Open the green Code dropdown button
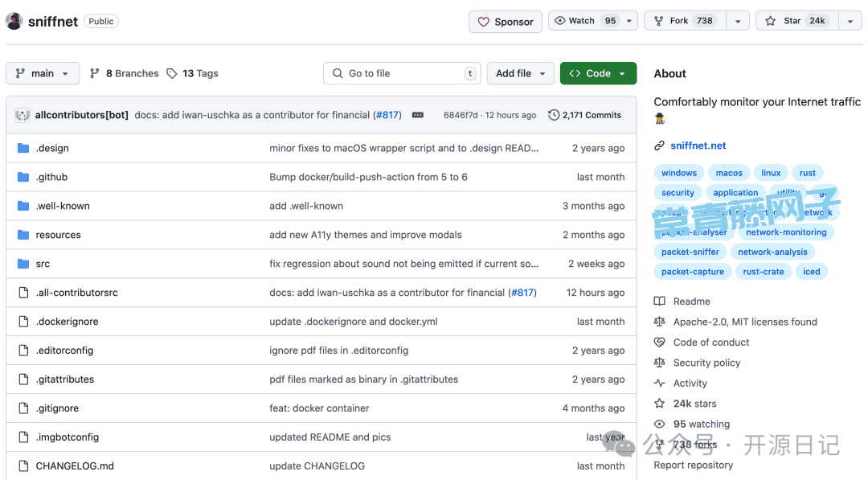Image resolution: width=868 pixels, height=480 pixels. click(598, 73)
